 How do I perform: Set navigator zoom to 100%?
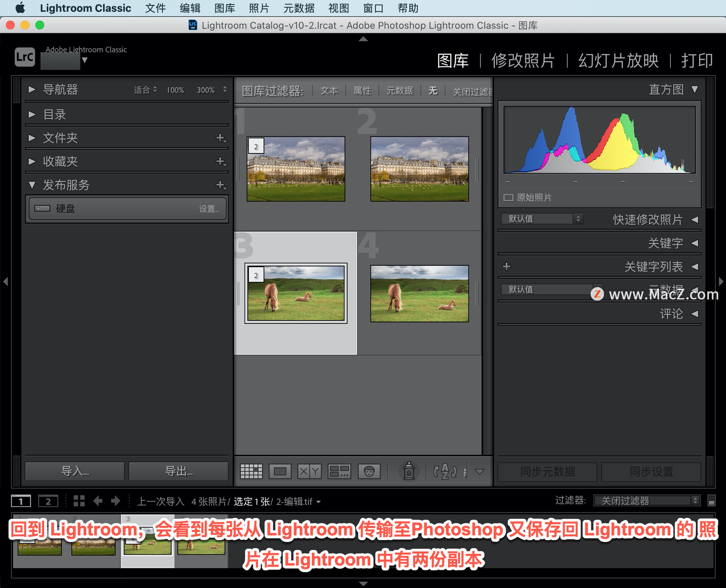175,90
